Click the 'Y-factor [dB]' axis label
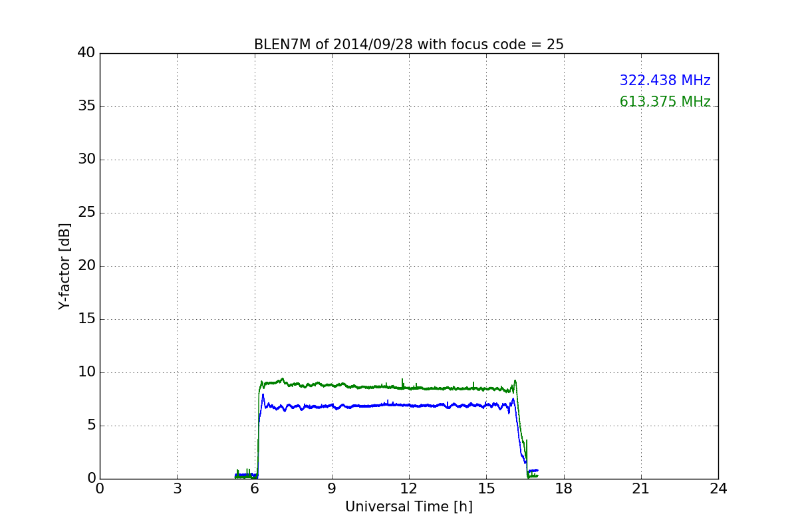The height and width of the screenshot is (532, 798). pos(65,266)
